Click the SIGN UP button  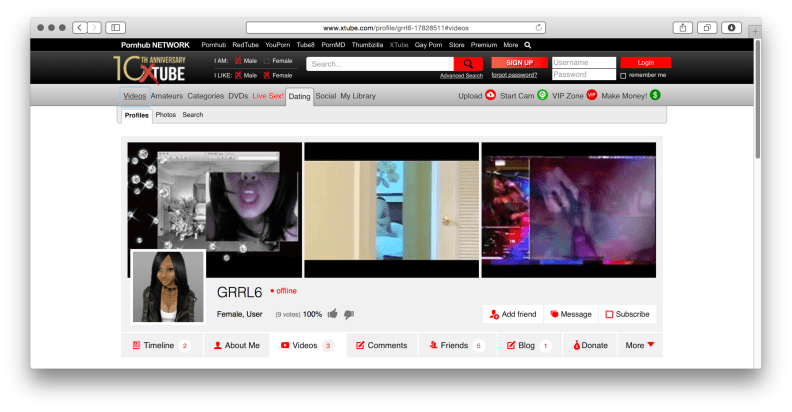tap(519, 62)
